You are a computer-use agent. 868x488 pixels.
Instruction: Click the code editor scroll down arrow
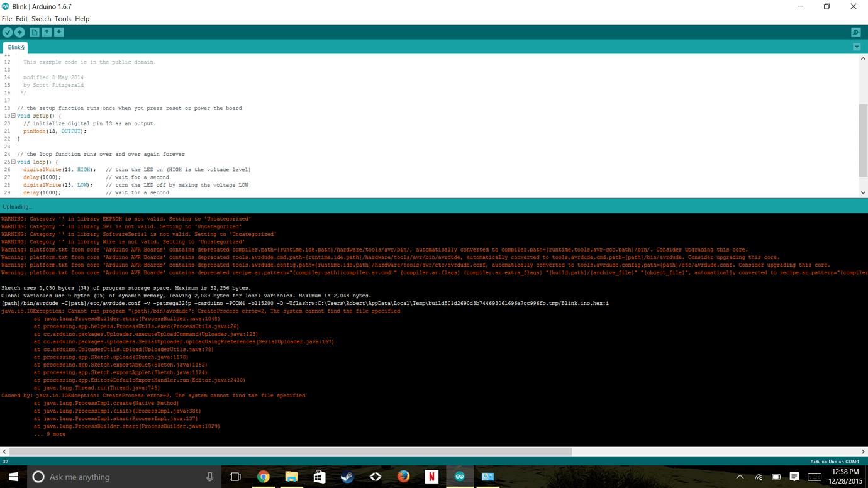coord(863,192)
